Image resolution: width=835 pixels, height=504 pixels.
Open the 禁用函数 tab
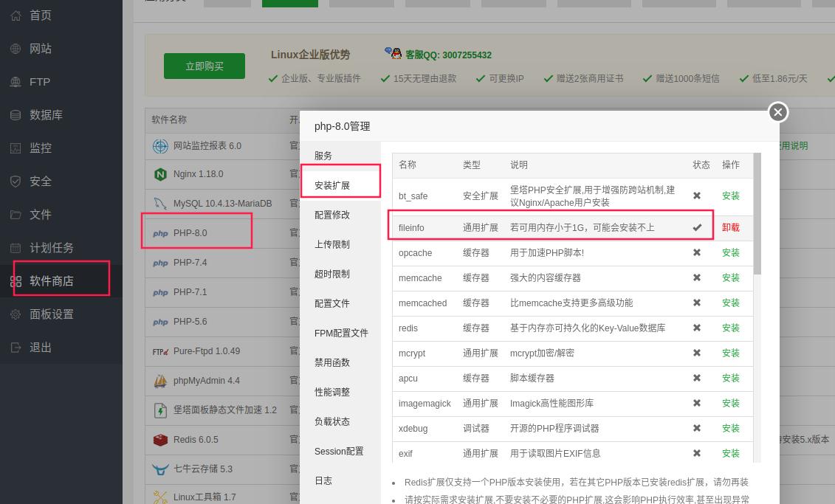[332, 362]
